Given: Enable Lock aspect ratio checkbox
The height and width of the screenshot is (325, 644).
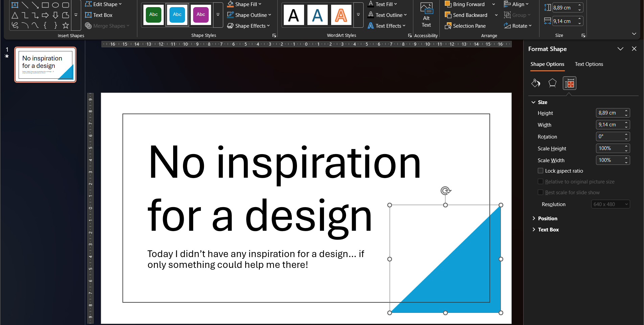Looking at the screenshot, I should 540,171.
